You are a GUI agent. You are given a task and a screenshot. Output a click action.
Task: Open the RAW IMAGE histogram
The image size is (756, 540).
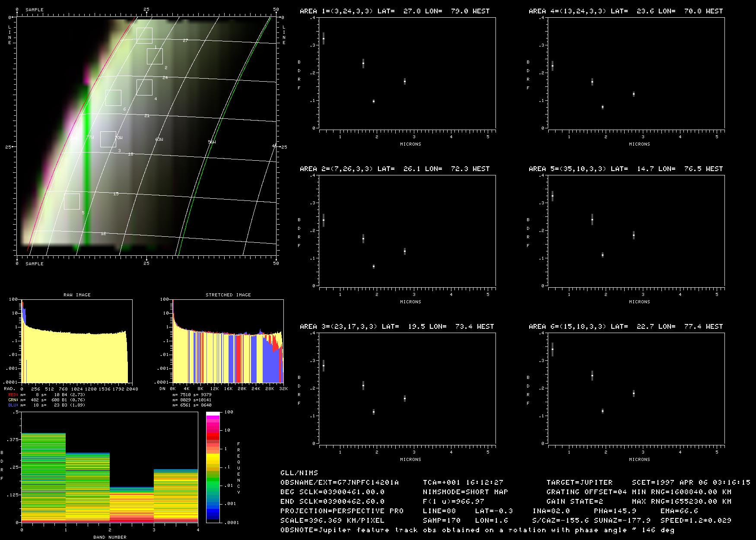[77, 340]
